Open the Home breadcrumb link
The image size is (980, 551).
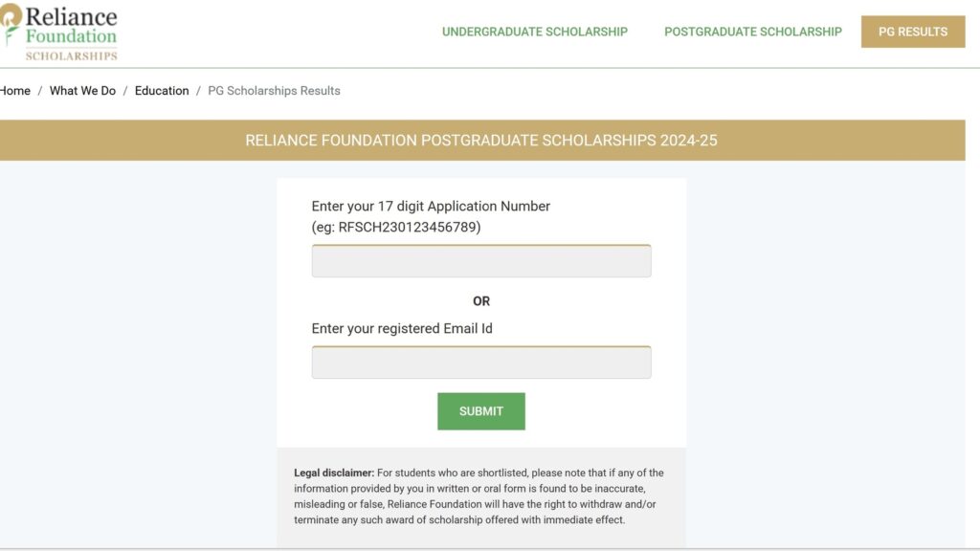pyautogui.click(x=13, y=90)
